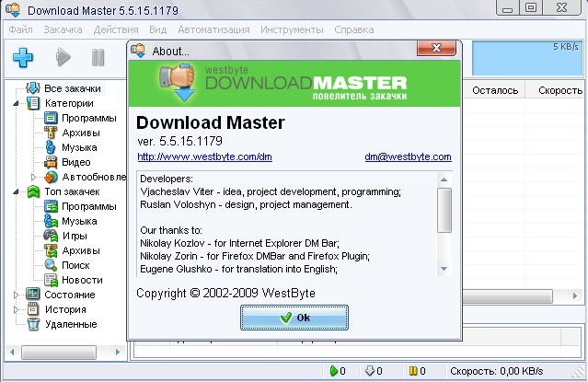Collapse the Категории tree node
The width and height of the screenshot is (588, 382).
[x=16, y=103]
